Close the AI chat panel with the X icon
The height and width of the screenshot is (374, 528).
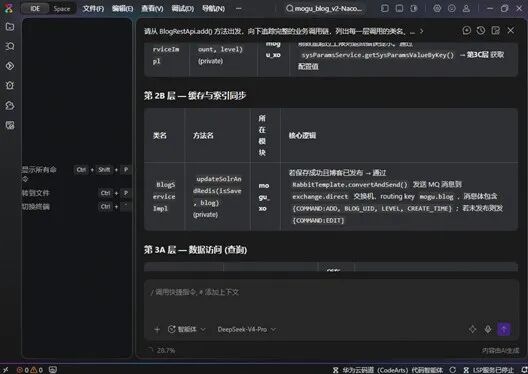point(511,31)
